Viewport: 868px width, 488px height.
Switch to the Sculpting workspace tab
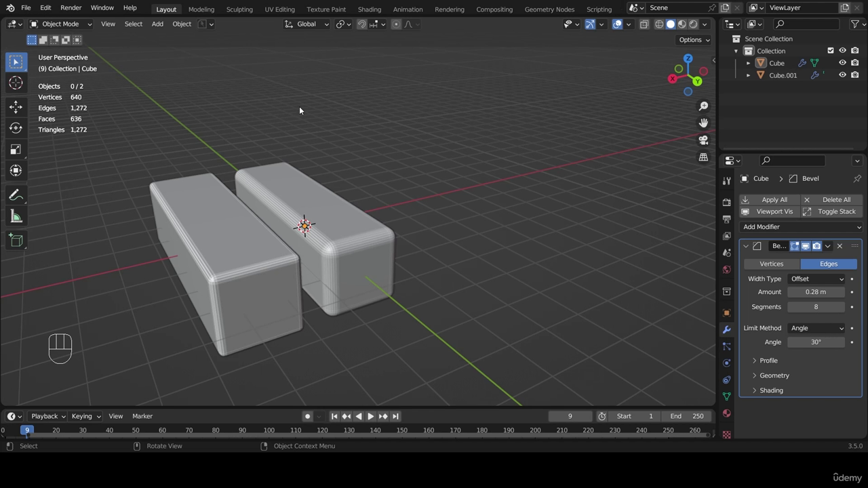coord(239,9)
